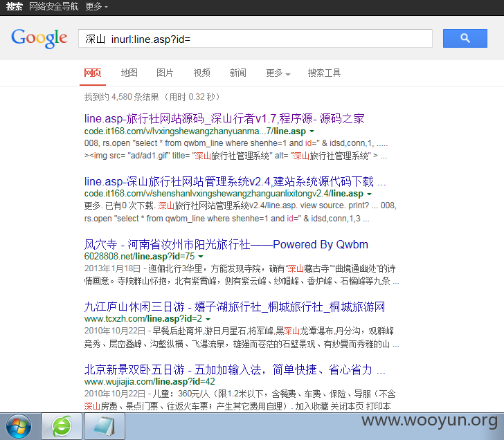Image resolution: width=504 pixels, height=440 pixels.
Task: Open the notepad taskbar icon
Action: [104, 427]
